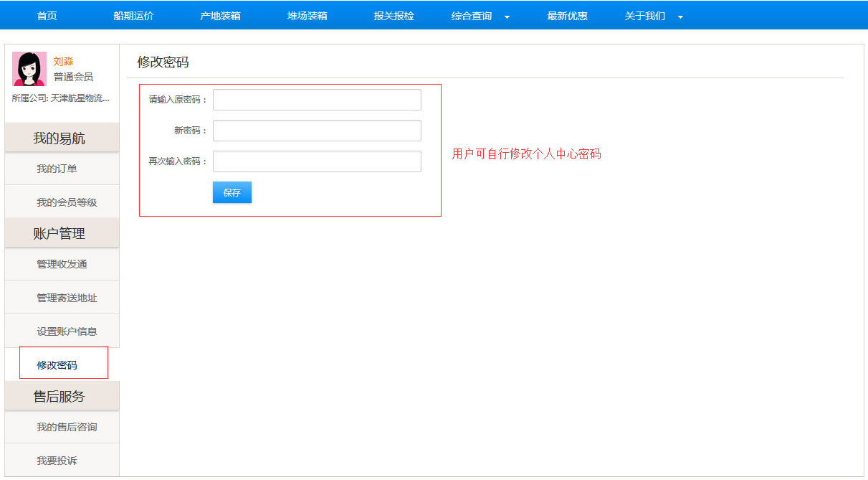
Task: Expand the 综合查询 dropdown arrow
Action: (507, 17)
